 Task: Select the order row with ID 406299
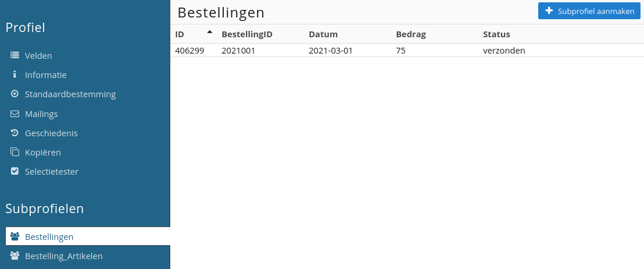(407, 51)
